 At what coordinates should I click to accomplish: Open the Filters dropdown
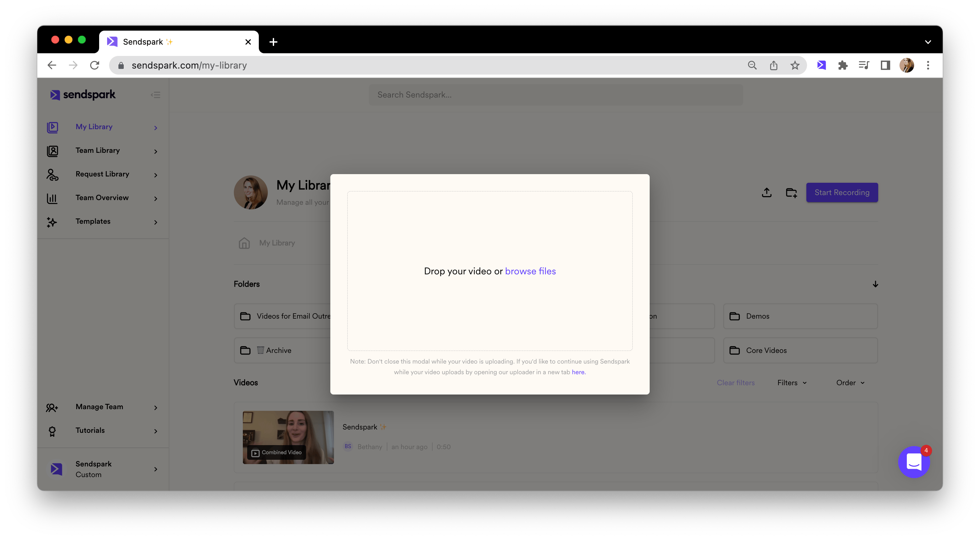pyautogui.click(x=792, y=383)
